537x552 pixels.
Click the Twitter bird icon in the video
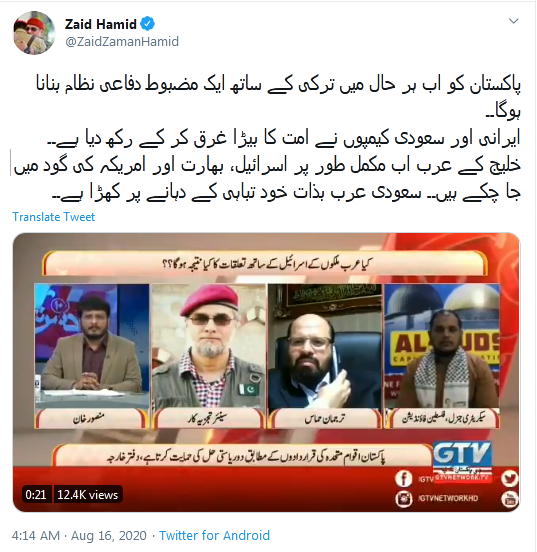click(510, 478)
